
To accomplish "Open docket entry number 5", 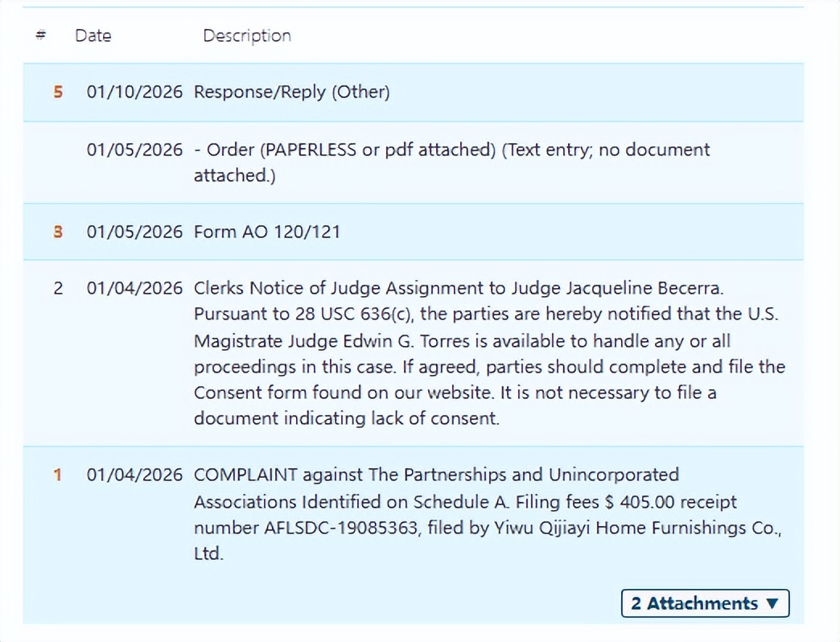I will pyautogui.click(x=57, y=92).
